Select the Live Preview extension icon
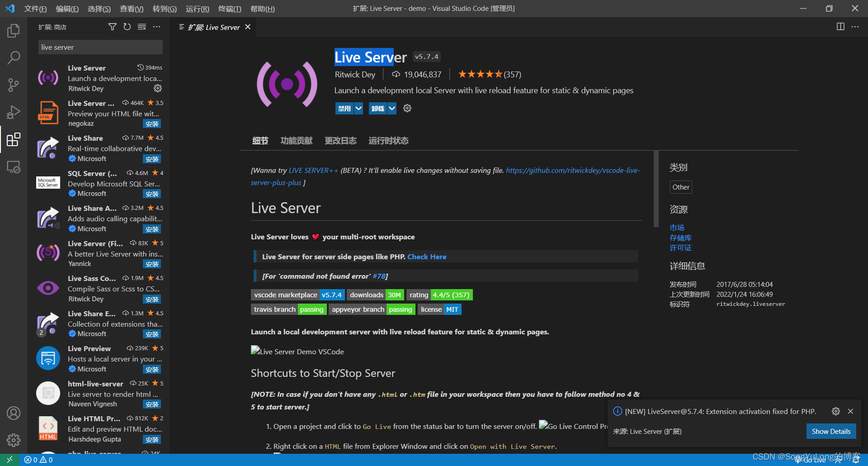868x466 pixels. coord(48,358)
